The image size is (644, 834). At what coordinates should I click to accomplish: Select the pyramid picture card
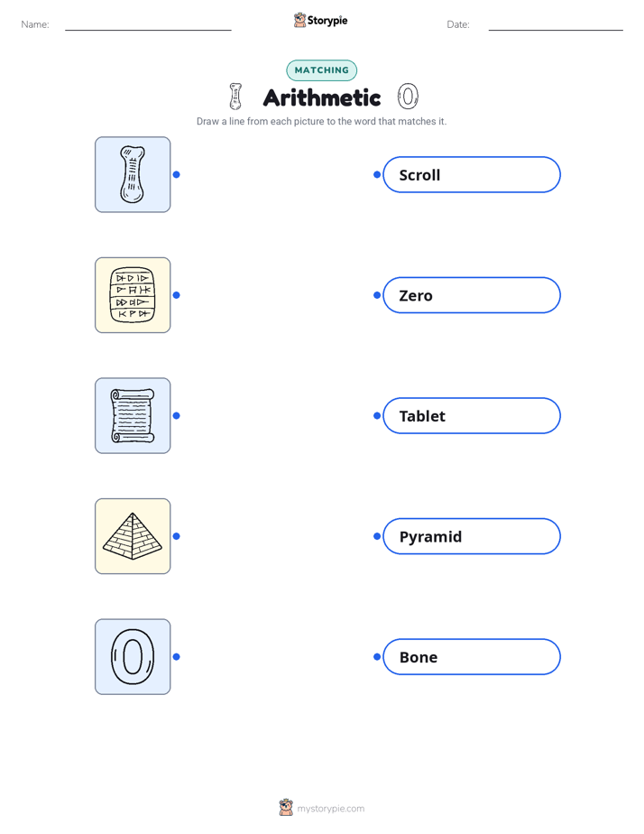(133, 536)
